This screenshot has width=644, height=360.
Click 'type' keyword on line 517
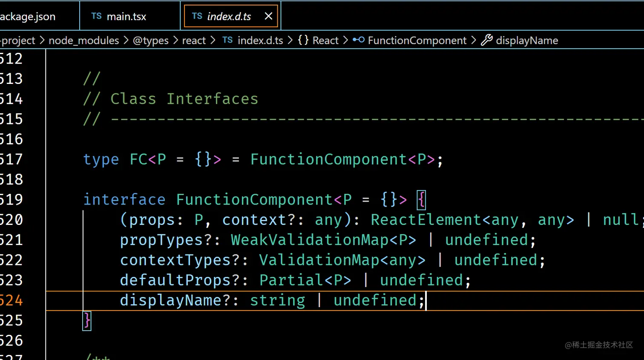[101, 160]
